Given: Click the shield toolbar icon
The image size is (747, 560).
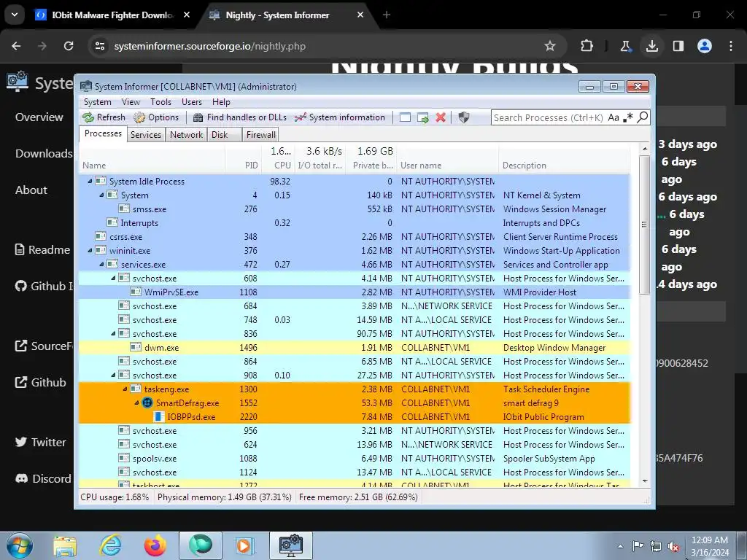Looking at the screenshot, I should [463, 117].
